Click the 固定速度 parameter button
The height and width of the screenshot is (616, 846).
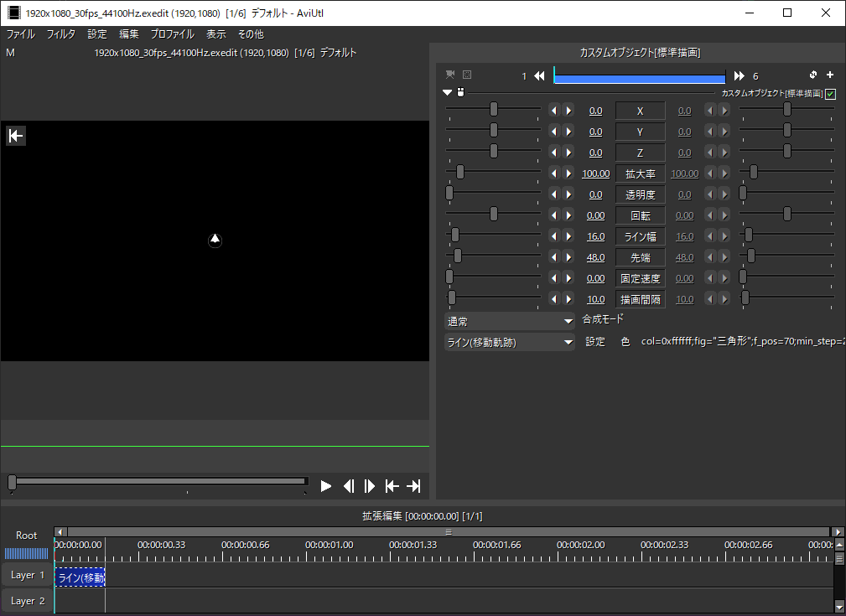[641, 278]
